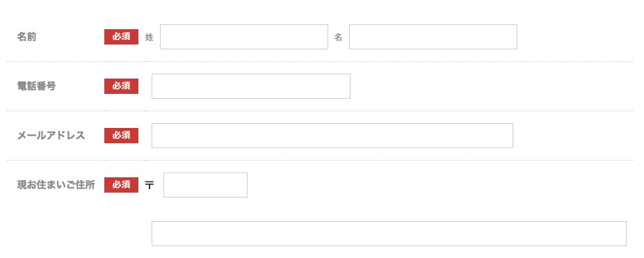644x258 pixels.
Task: Click the small 姓 label before first field
Action: [x=149, y=37]
